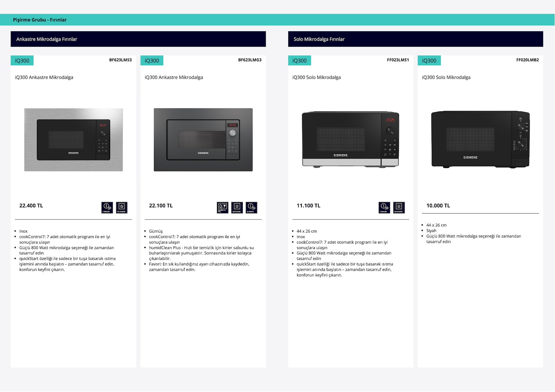Click the favourite star icon on FF023LMS1 card

[399, 208]
